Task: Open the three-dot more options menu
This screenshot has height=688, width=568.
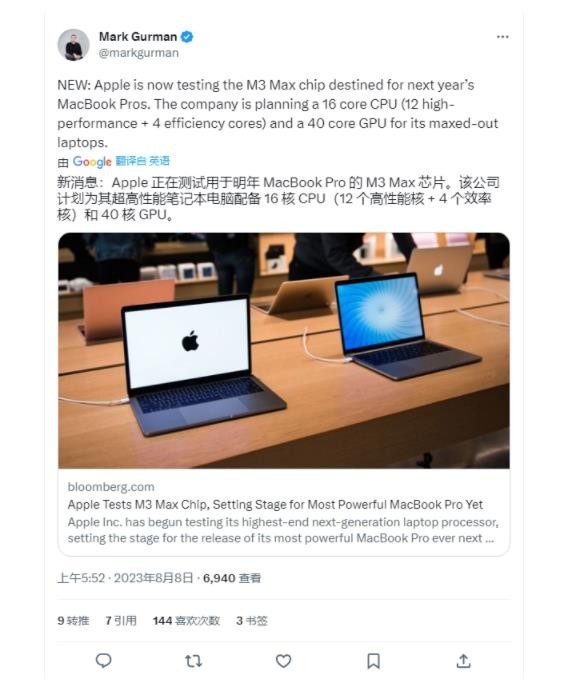Action: click(x=503, y=37)
